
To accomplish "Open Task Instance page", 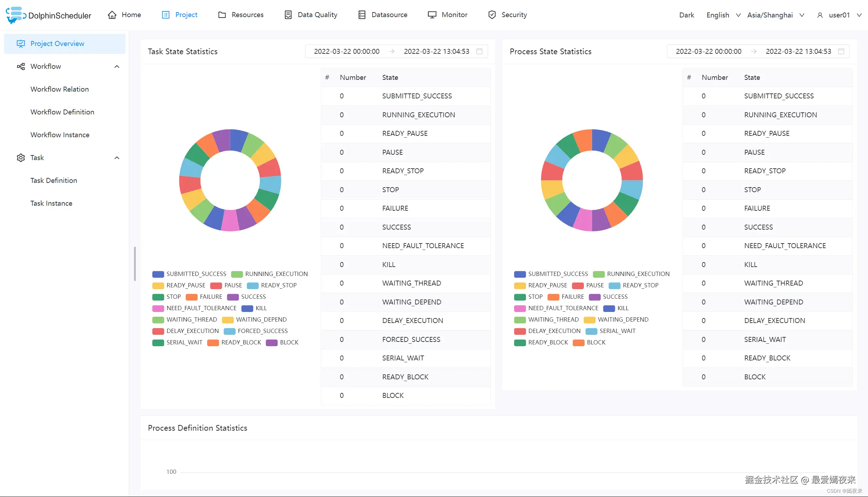I will point(51,203).
